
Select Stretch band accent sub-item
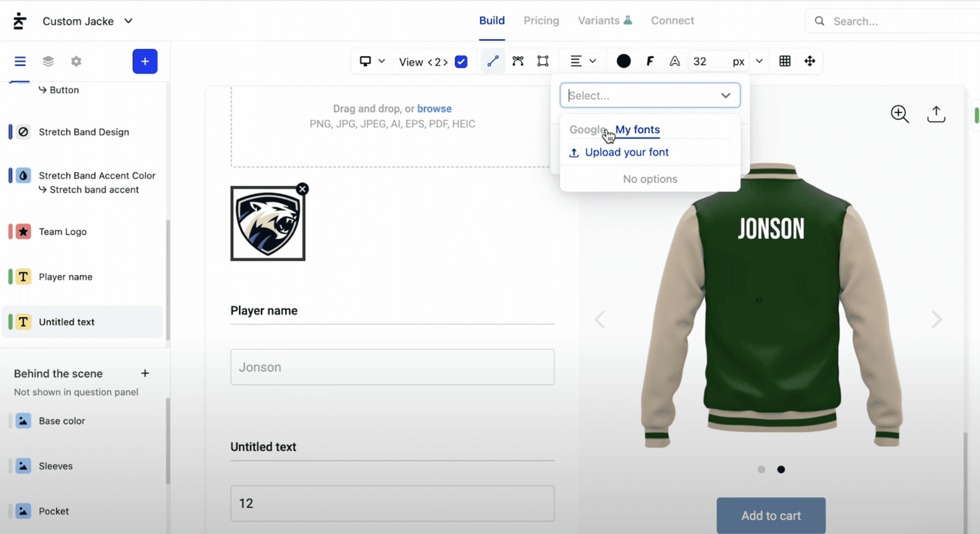point(89,190)
